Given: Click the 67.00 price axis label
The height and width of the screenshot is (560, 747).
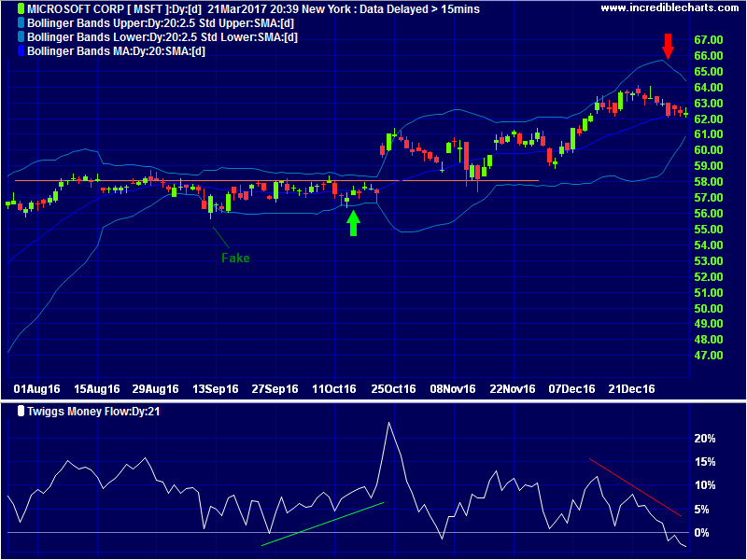Looking at the screenshot, I should [x=709, y=40].
